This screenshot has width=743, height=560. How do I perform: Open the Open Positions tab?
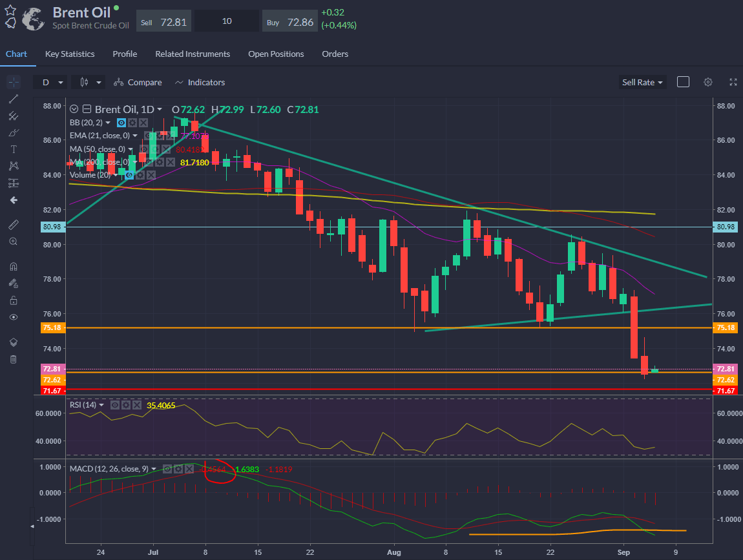pyautogui.click(x=276, y=54)
